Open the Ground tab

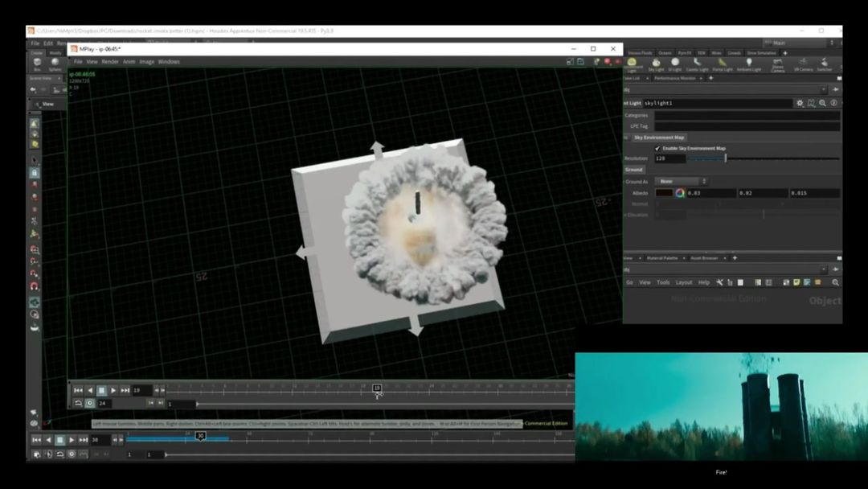(x=634, y=170)
